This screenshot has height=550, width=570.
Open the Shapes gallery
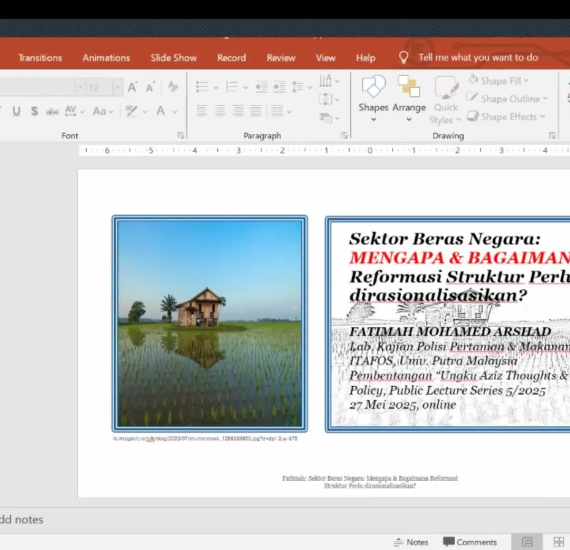pyautogui.click(x=373, y=99)
